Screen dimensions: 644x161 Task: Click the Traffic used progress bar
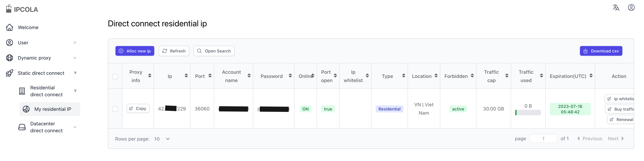[528, 113]
